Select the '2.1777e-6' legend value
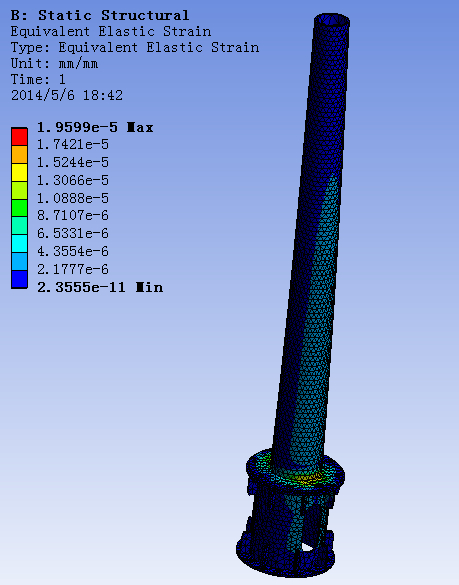 click(73, 269)
